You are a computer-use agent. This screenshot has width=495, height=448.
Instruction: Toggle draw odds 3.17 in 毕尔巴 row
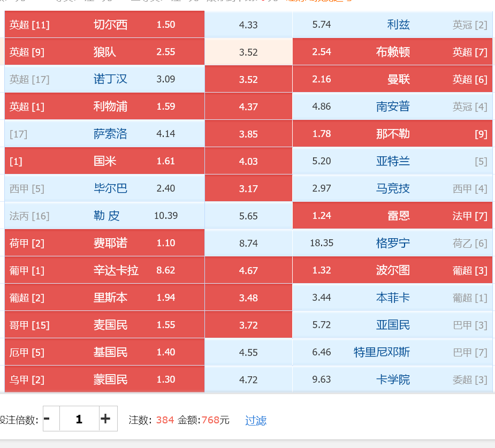(x=248, y=188)
